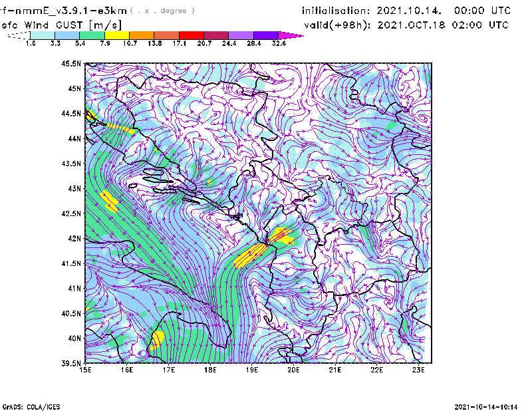
Task: Click the 23E longitude label
Action: point(418,370)
